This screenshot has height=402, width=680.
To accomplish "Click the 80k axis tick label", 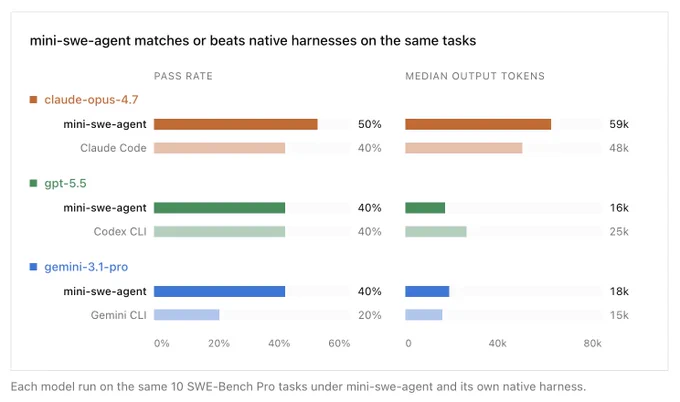I will [x=592, y=343].
